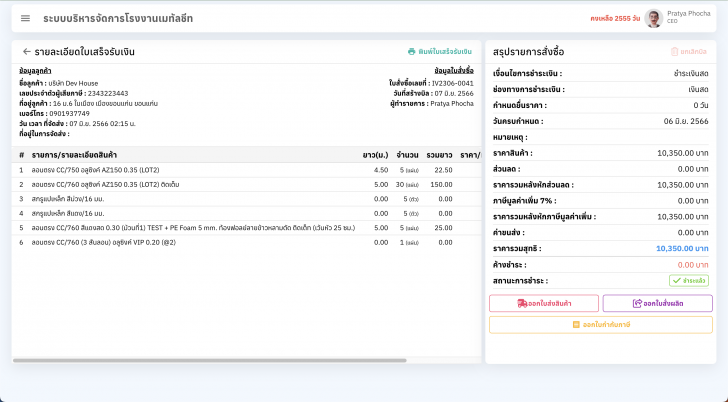Image resolution: width=728 pixels, height=402 pixels.
Task: Click the document icon on tax invoice button
Action: 576,324
